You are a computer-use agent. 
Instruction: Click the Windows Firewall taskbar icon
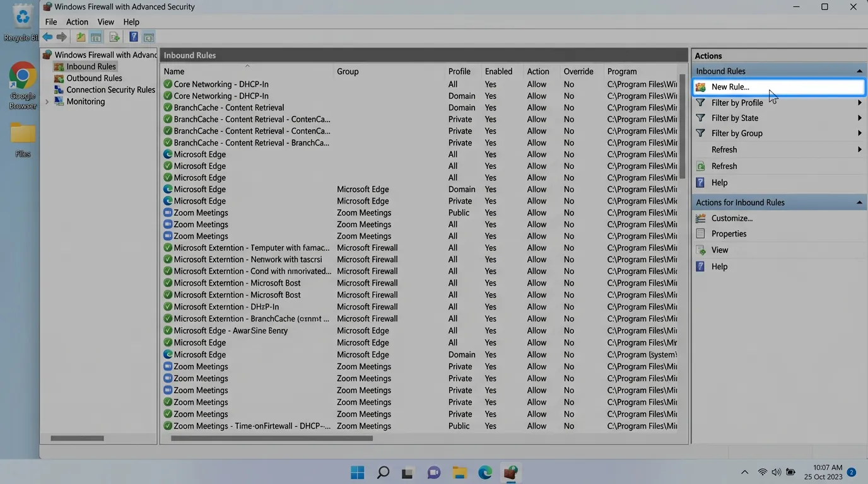point(510,472)
